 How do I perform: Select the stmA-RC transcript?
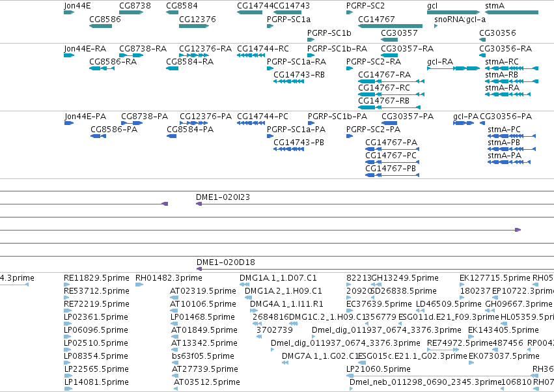coord(512,68)
